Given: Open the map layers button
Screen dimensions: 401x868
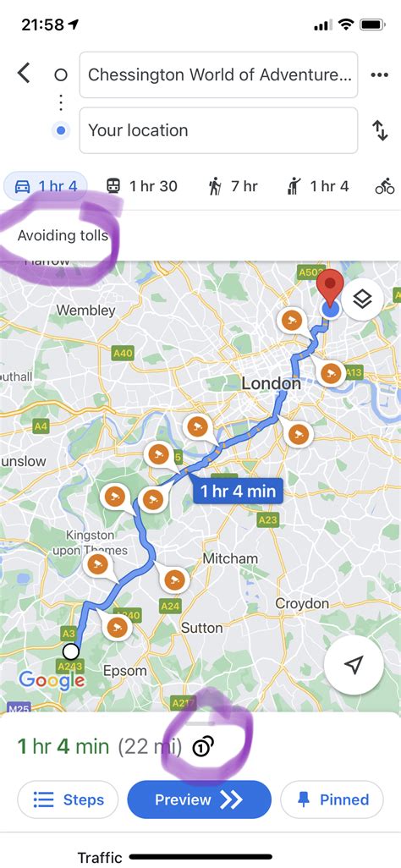Looking at the screenshot, I should tap(362, 299).
